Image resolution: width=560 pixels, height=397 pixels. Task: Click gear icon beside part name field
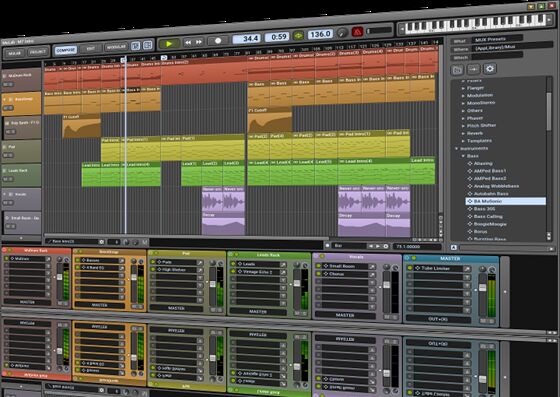point(101,242)
